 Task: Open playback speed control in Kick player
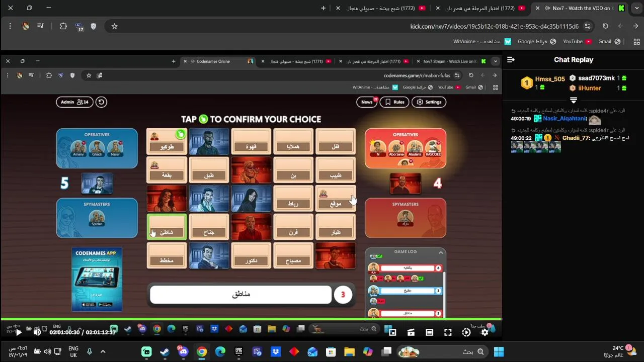466,332
